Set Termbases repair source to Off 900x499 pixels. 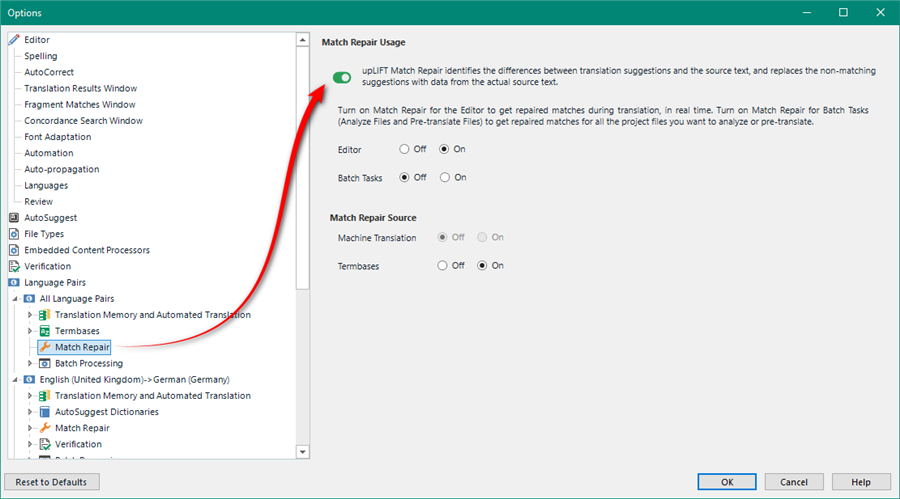pyautogui.click(x=442, y=265)
